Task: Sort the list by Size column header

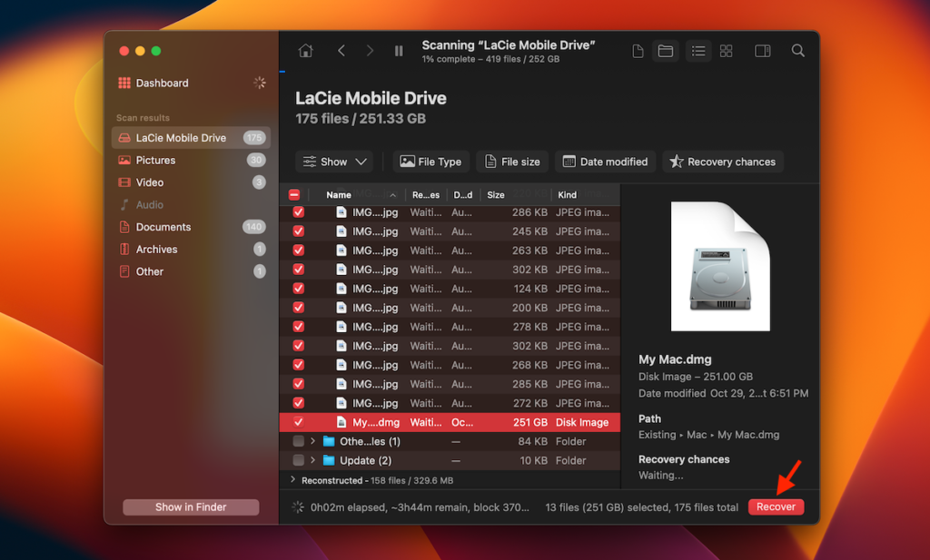Action: tap(496, 194)
